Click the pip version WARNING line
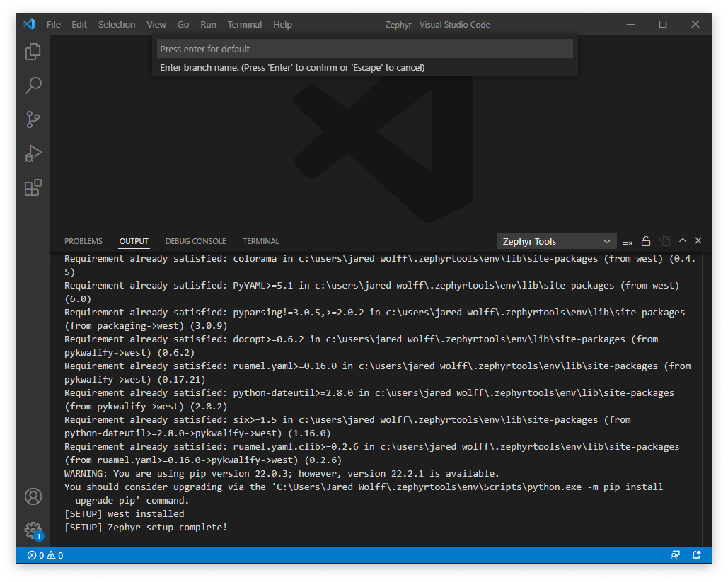Image resolution: width=728 pixels, height=582 pixels. click(282, 473)
